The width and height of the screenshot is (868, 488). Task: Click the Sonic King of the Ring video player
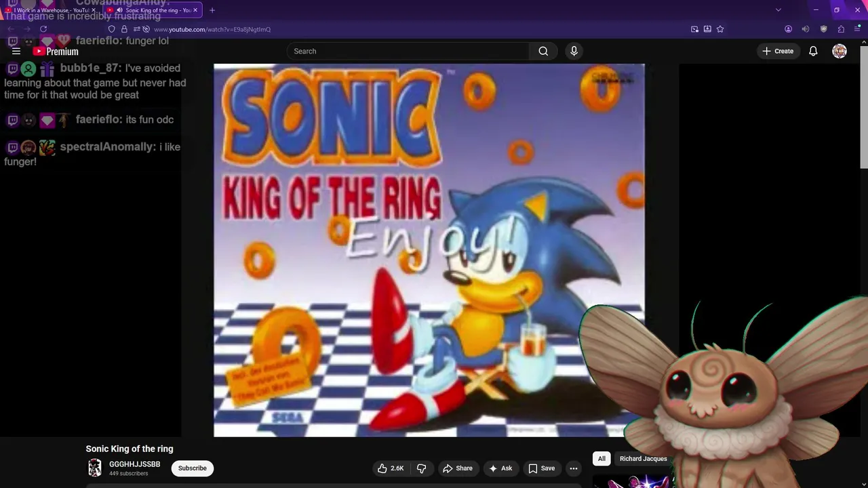point(429,250)
